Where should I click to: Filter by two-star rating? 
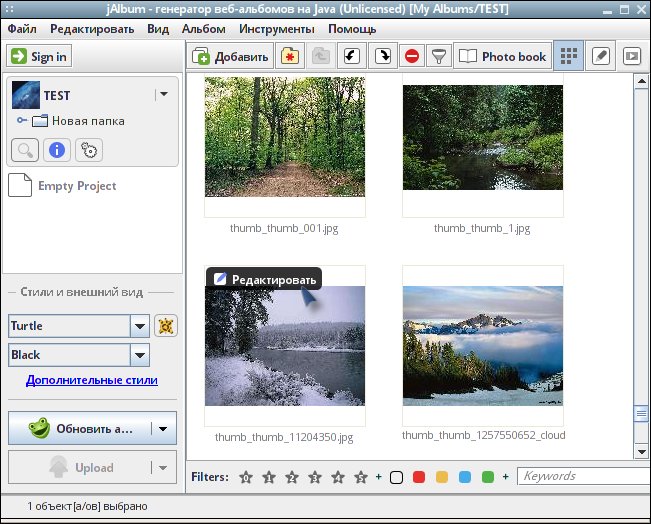click(292, 477)
